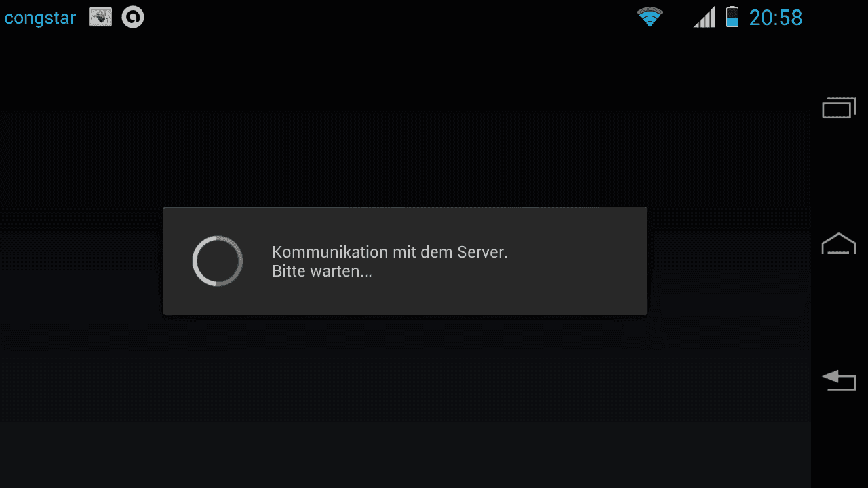Click the "Kommunikation mit dem Server." text

click(390, 252)
